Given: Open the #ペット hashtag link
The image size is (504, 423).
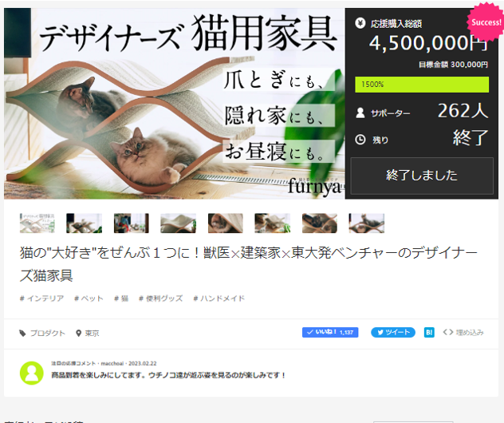Looking at the screenshot, I should tap(89, 298).
